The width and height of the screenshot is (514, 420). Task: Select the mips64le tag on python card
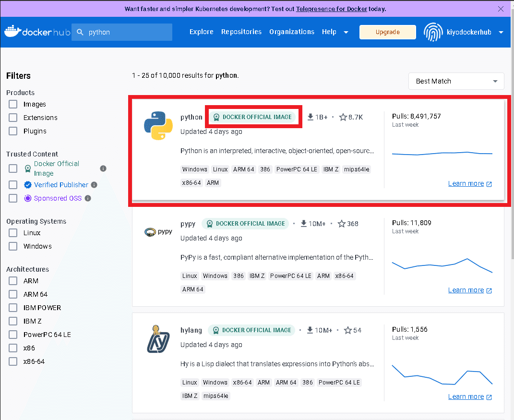357,169
